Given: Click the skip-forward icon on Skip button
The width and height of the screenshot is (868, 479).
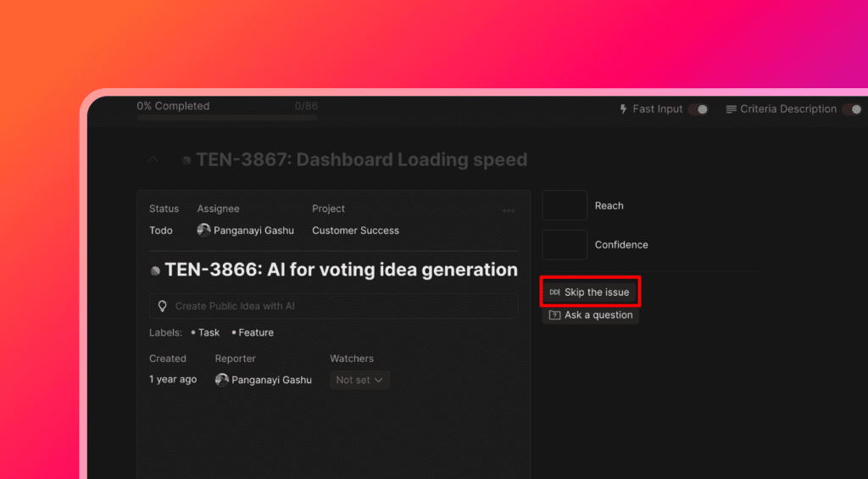Looking at the screenshot, I should [554, 292].
